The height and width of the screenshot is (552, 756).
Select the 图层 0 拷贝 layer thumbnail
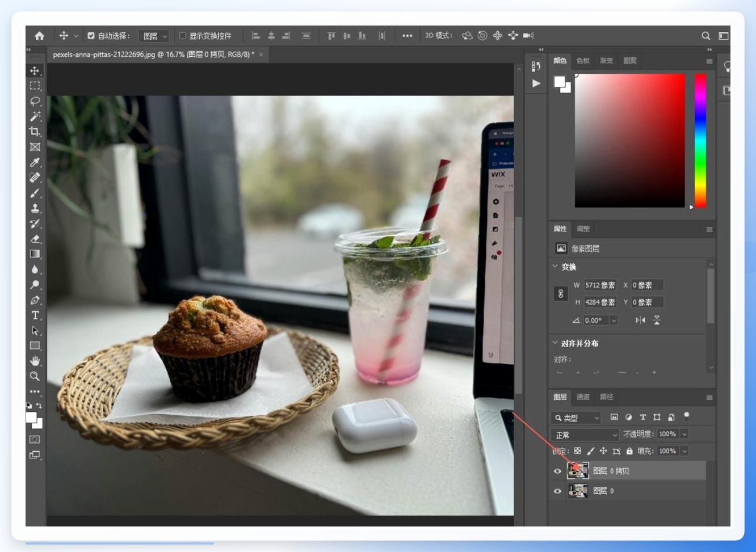point(578,471)
